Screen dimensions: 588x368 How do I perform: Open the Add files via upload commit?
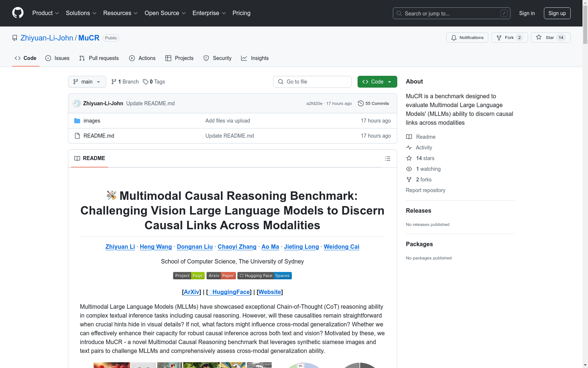[228, 121]
